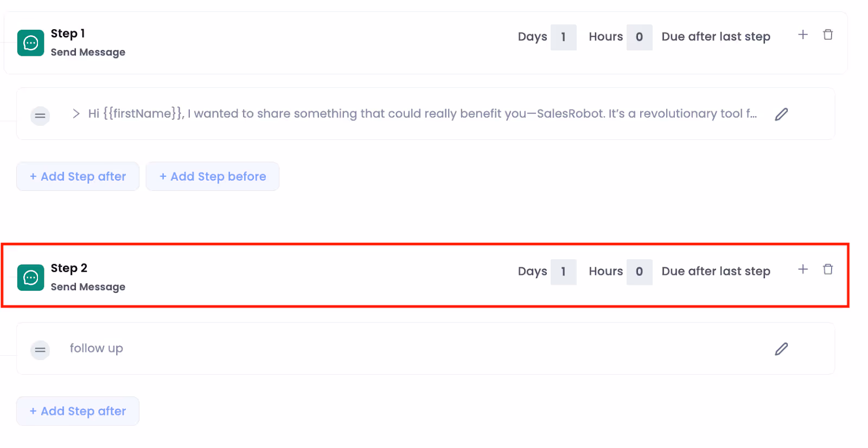Expand the Step 1 message preview chevron
The width and height of the screenshot is (868, 448).
tap(75, 114)
